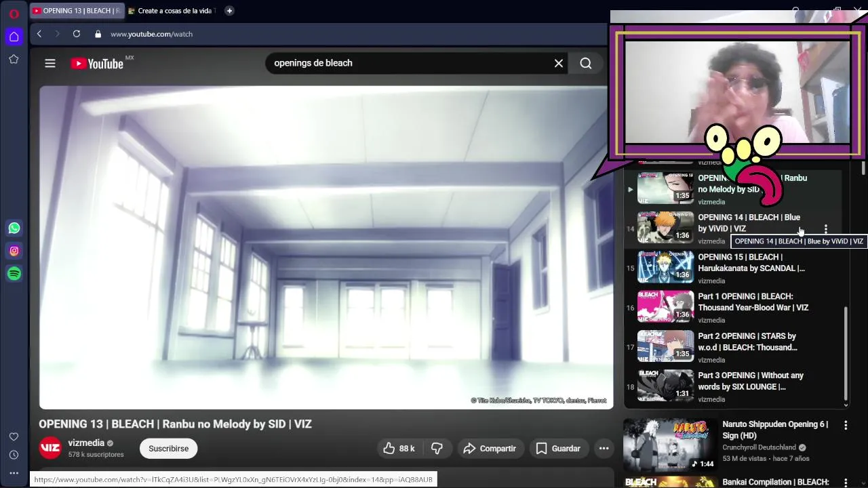Play OPENING 14 Blue by ViViD from playlist
The height and width of the screenshot is (488, 868).
[749, 223]
